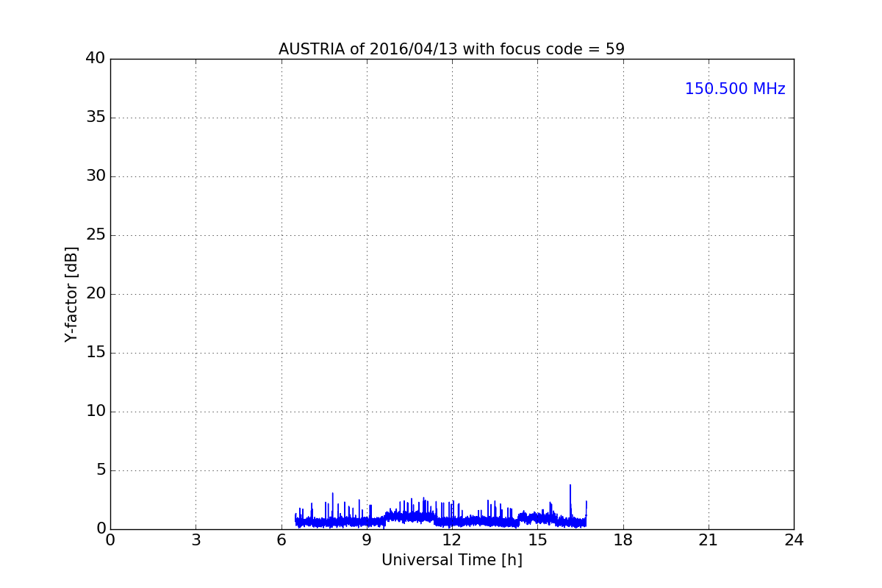This screenshot has width=882, height=588.
Task: Click the y-axis tick label '10'
Action: [x=96, y=412]
